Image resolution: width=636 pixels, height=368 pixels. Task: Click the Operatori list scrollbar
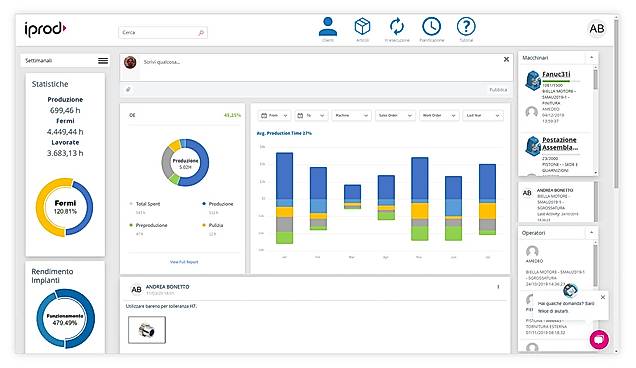pyautogui.click(x=595, y=266)
